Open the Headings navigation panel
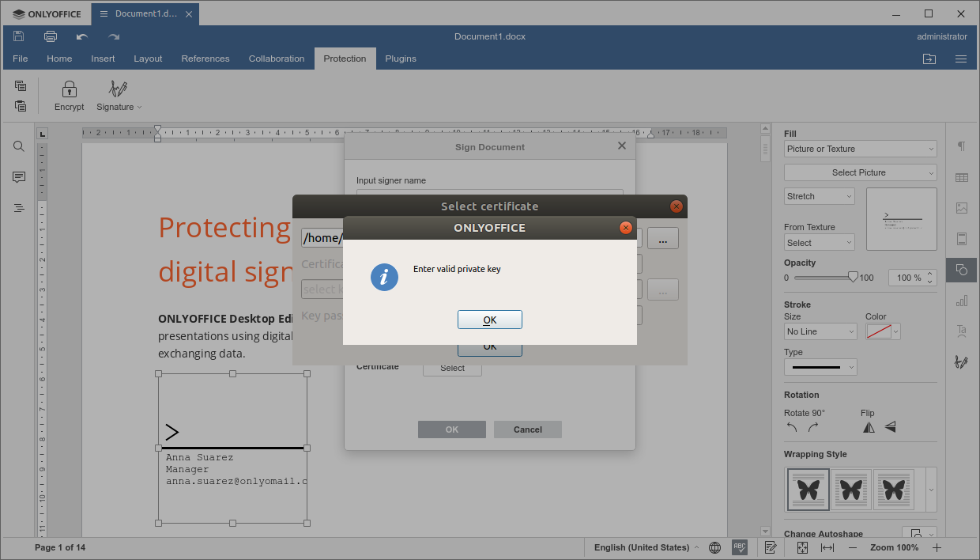 (19, 208)
